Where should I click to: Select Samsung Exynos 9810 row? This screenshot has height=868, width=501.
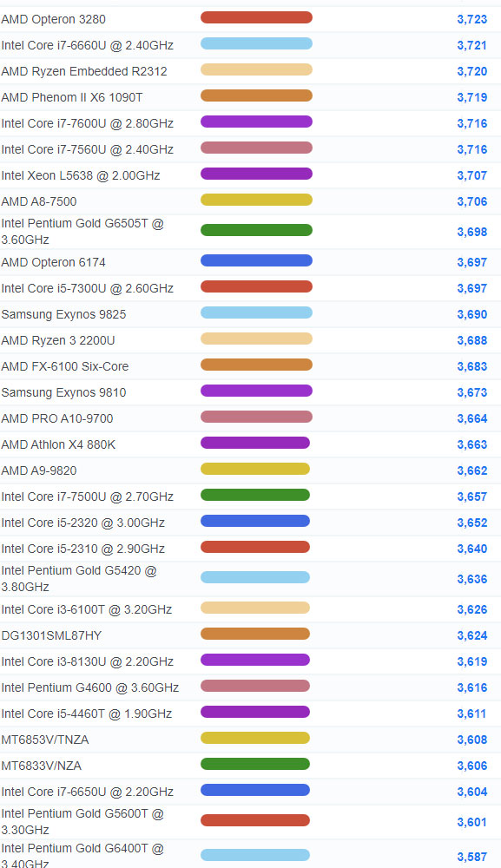pyautogui.click(x=63, y=392)
